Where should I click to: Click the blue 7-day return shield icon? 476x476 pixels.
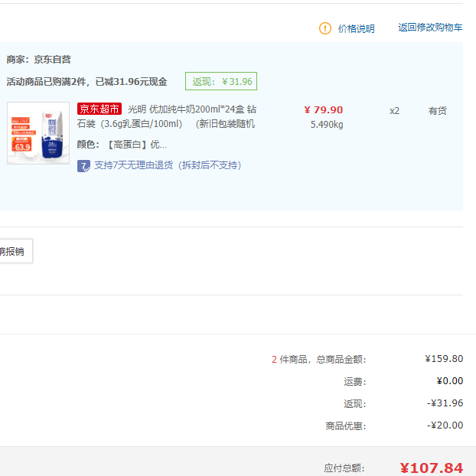[84, 165]
